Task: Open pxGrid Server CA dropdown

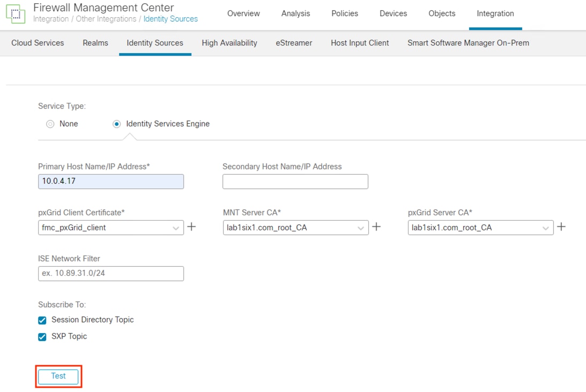Action: coord(480,228)
